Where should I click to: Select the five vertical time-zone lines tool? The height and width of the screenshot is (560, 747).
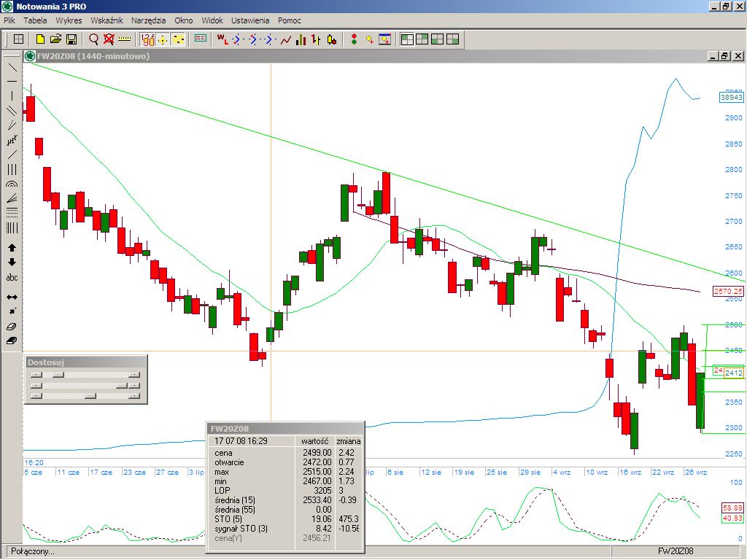point(12,228)
